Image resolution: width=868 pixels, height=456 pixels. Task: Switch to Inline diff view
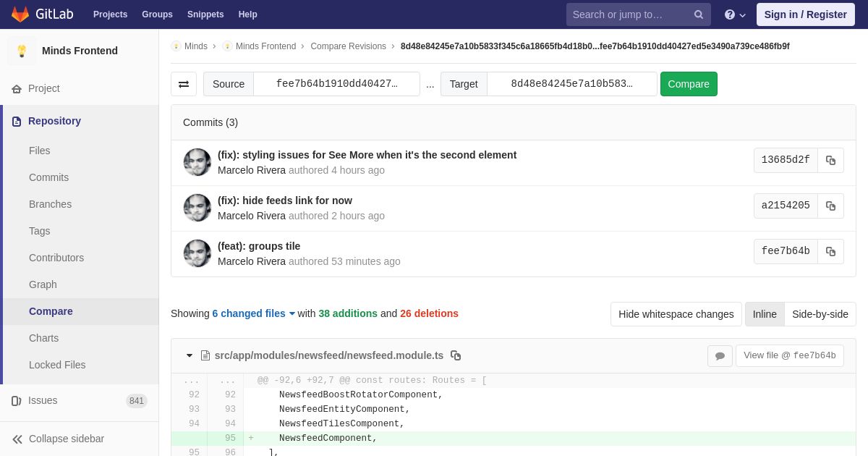pyautogui.click(x=765, y=314)
